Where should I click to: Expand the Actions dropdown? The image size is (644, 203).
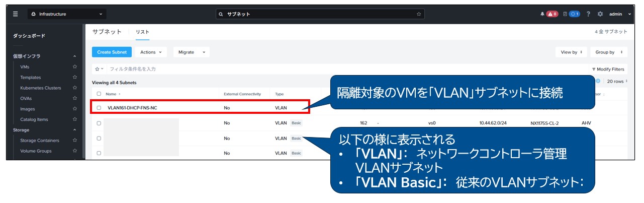coord(151,52)
